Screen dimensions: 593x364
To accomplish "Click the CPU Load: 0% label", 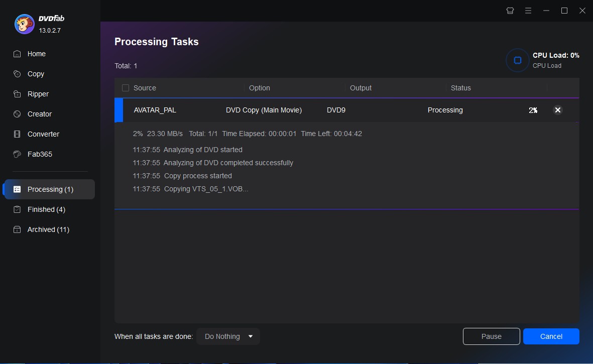I will click(x=556, y=55).
